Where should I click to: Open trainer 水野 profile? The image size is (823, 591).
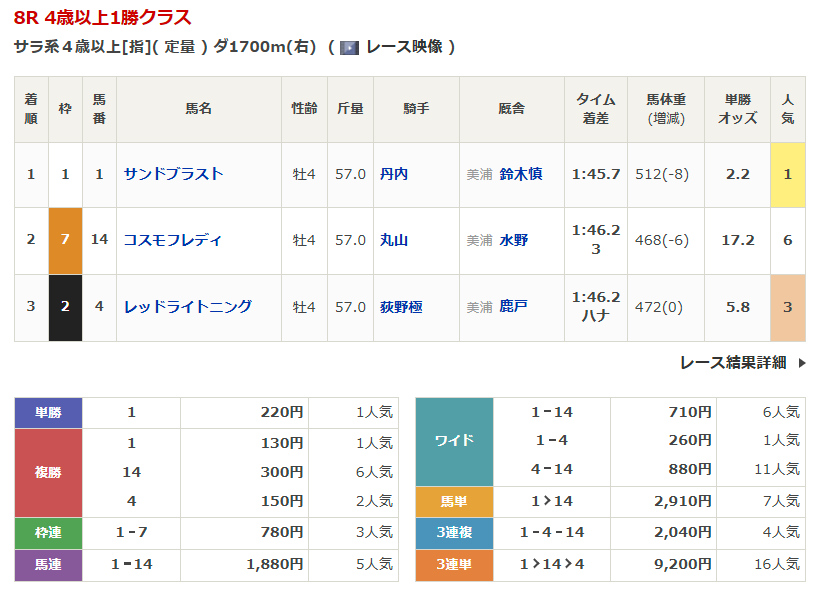[x=514, y=240]
